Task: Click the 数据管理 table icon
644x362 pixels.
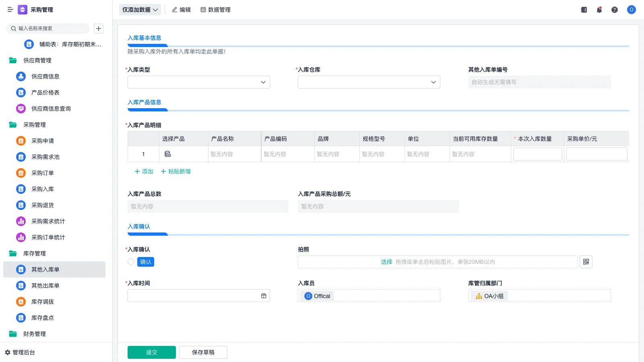Action: point(203,10)
